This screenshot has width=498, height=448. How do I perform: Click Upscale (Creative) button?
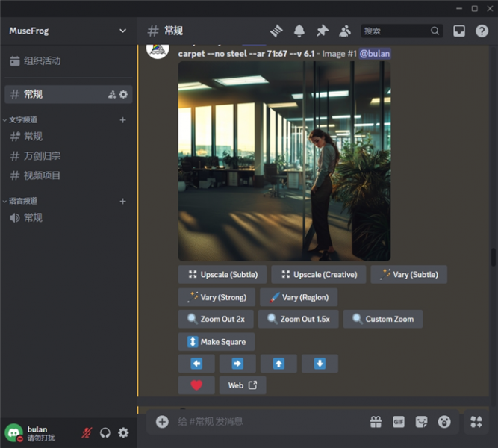[319, 274]
